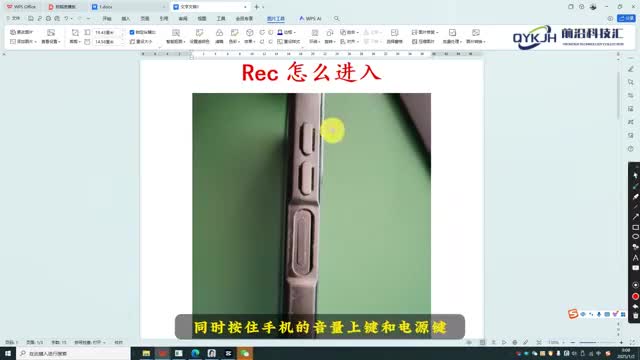
Task: Expand 添加图片 dropdown
Action: coord(23,42)
